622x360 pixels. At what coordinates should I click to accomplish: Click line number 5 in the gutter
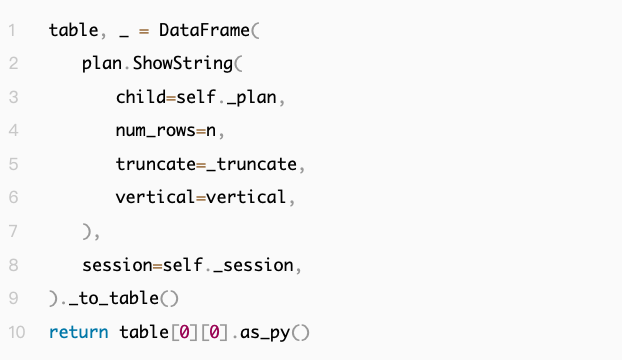pyautogui.click(x=13, y=165)
